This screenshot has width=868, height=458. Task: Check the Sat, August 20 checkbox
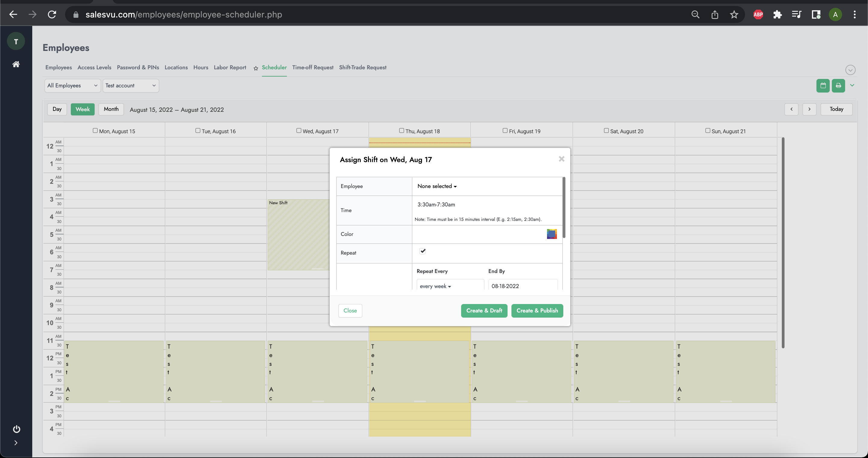(x=606, y=131)
